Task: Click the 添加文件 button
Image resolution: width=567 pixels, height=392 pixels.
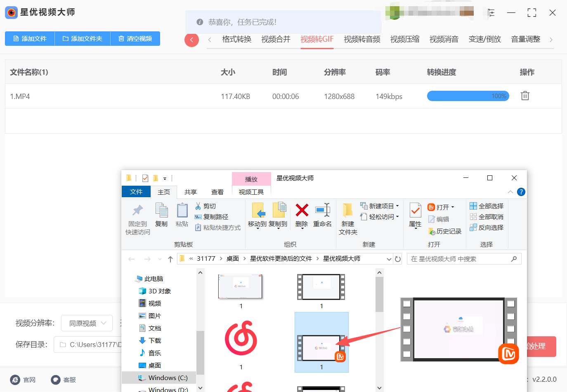Action: [30, 38]
